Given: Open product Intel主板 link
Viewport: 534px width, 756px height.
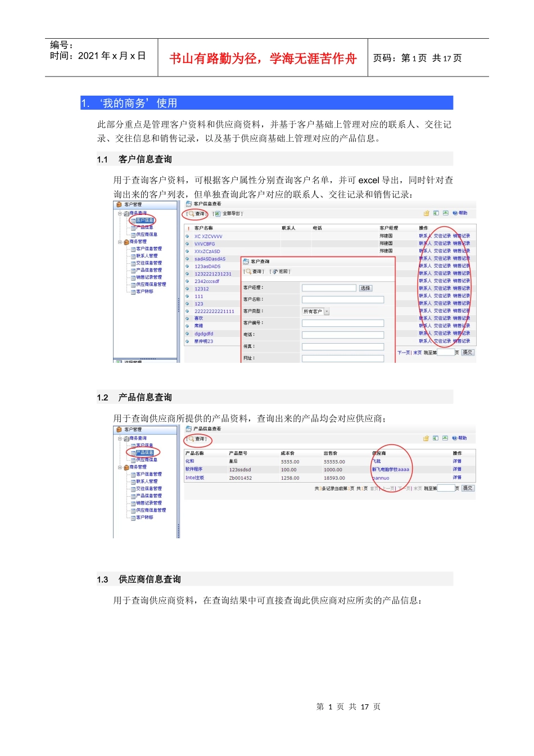Looking at the screenshot, I should click(195, 478).
